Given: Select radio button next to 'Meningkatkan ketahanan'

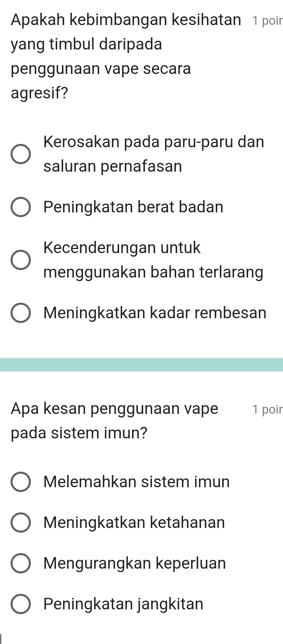Looking at the screenshot, I should [21, 523].
